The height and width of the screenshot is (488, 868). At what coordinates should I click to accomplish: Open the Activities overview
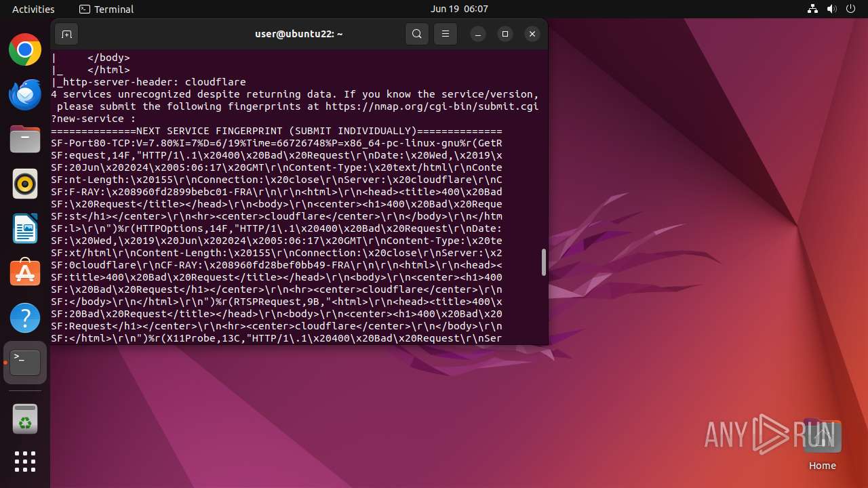[x=33, y=9]
